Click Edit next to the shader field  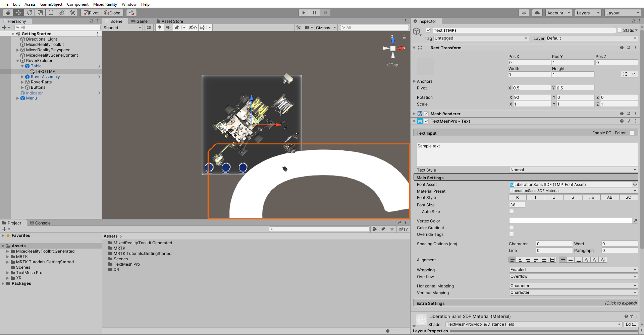[630, 324]
